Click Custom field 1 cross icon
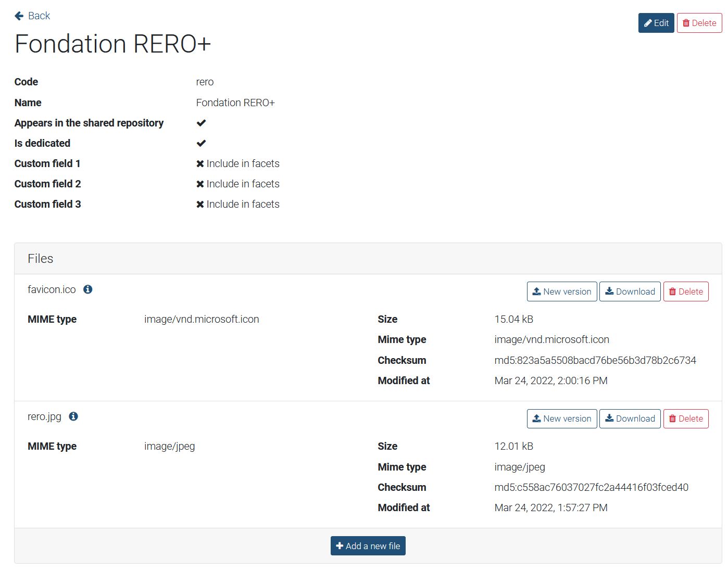The width and height of the screenshot is (728, 571). pos(200,164)
